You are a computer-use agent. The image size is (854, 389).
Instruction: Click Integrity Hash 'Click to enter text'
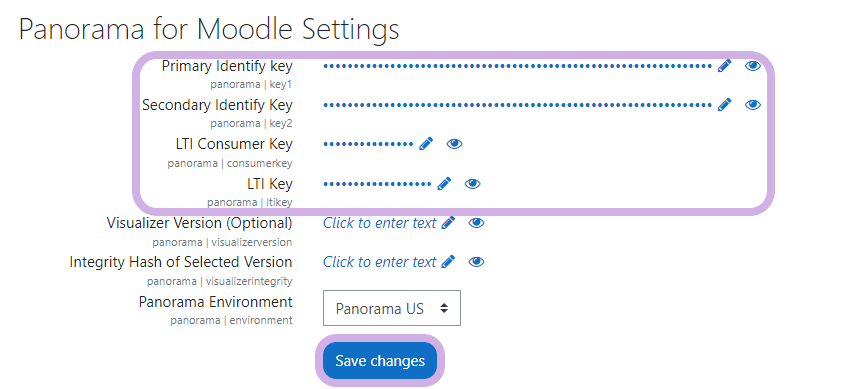point(380,262)
